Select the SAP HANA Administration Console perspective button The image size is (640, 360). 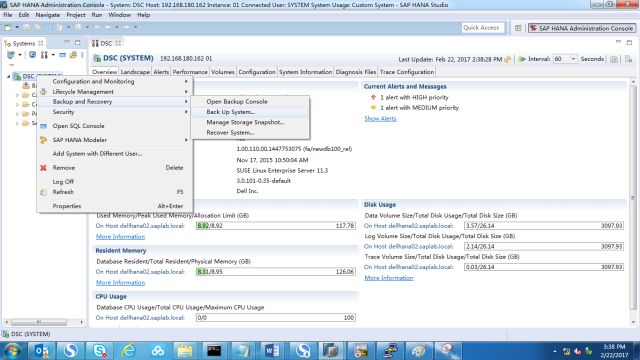582,28
